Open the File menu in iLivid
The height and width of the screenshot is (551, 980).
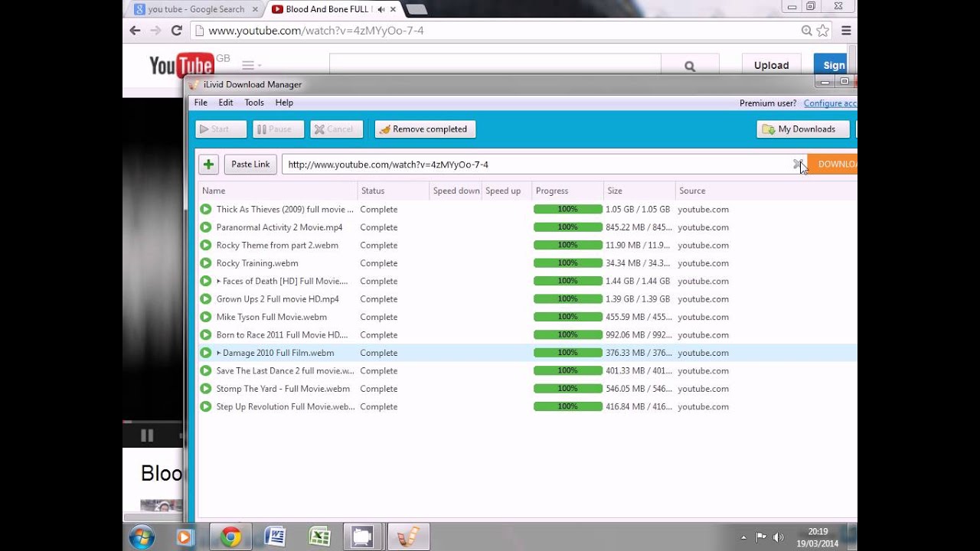click(x=201, y=103)
